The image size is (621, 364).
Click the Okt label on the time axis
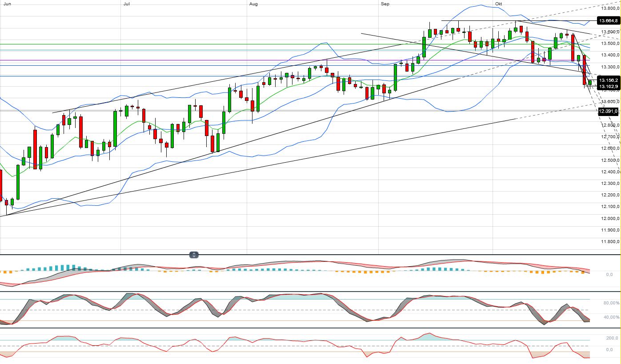[498, 4]
